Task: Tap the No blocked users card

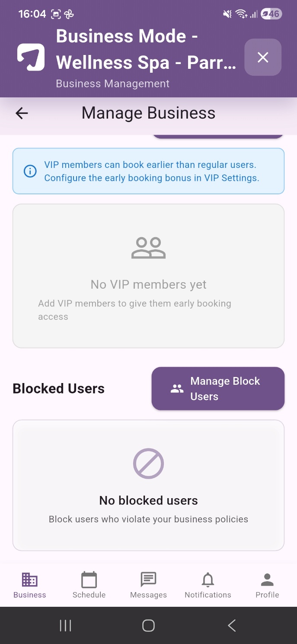Action: [148, 485]
